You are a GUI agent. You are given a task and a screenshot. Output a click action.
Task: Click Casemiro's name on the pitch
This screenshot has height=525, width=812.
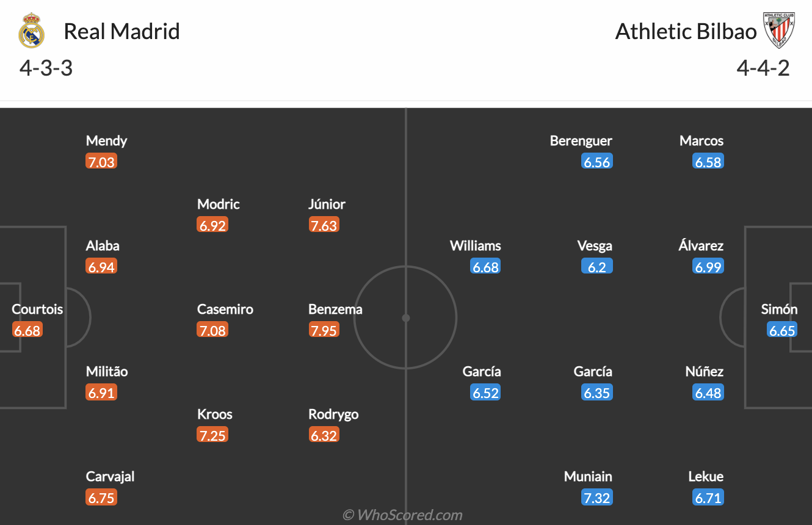click(225, 309)
